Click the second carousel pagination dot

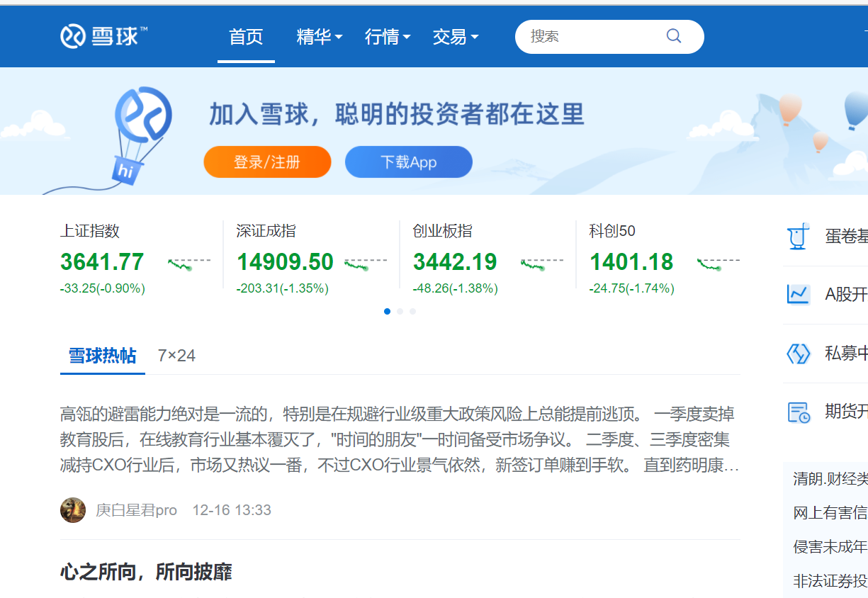coord(400,311)
